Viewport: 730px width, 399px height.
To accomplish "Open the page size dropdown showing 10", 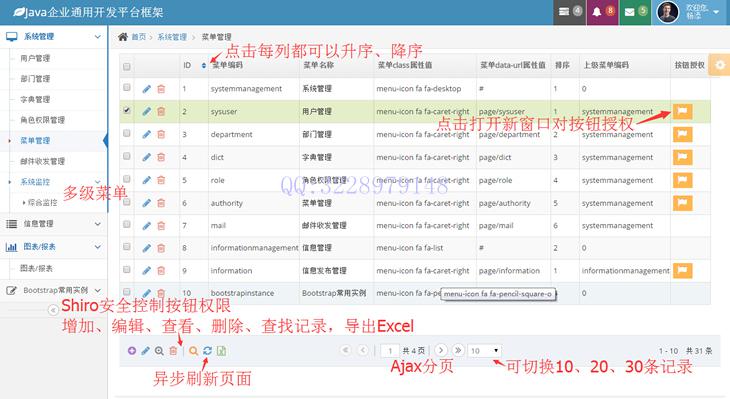I will click(484, 351).
